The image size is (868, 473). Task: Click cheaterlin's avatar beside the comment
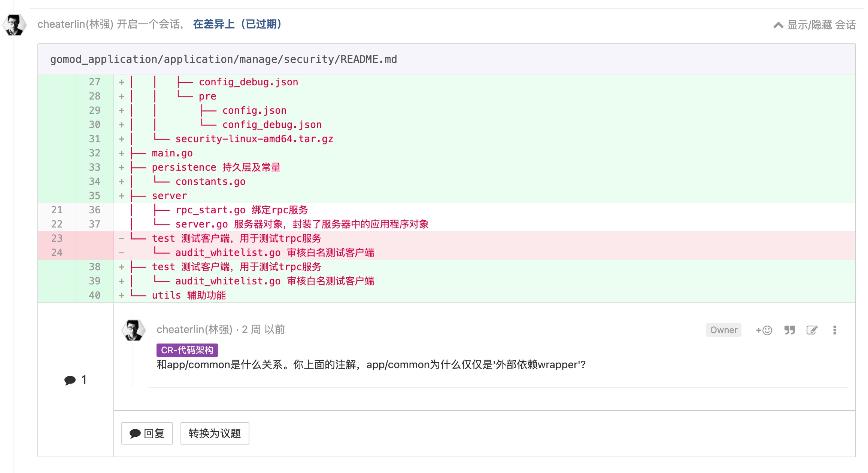click(133, 330)
